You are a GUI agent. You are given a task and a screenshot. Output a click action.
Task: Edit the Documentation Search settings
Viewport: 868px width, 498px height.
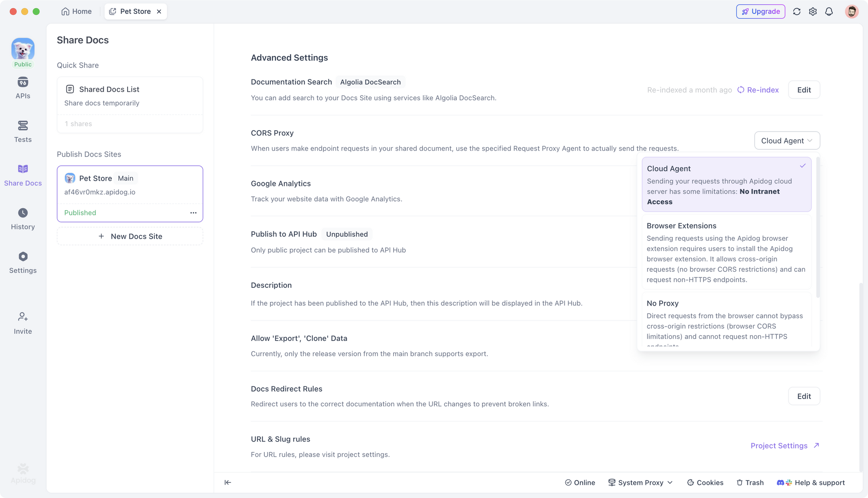coord(804,90)
